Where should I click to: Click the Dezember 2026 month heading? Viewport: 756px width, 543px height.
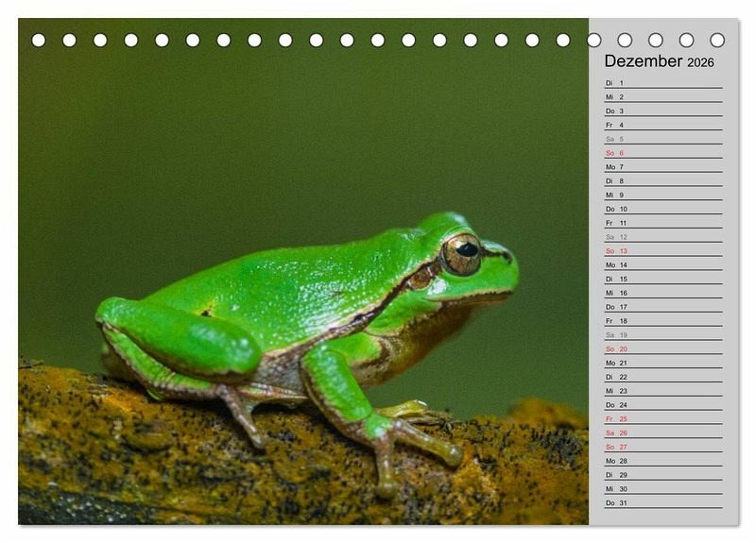pyautogui.click(x=659, y=61)
